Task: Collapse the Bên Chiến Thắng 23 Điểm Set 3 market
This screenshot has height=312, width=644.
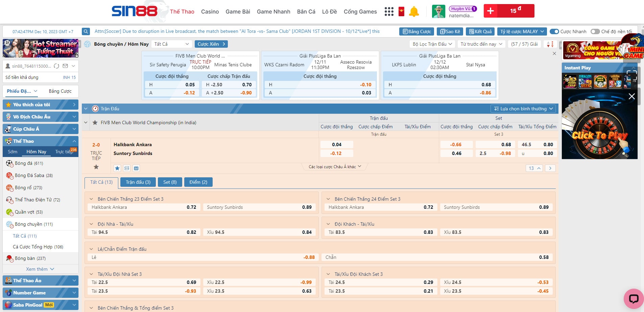Action: pos(91,199)
